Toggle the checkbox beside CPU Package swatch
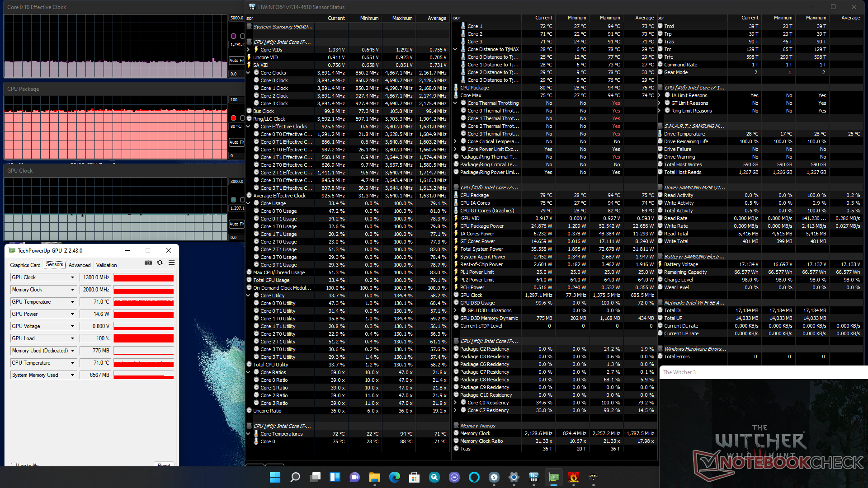This screenshot has height=488, width=868. tap(242, 118)
